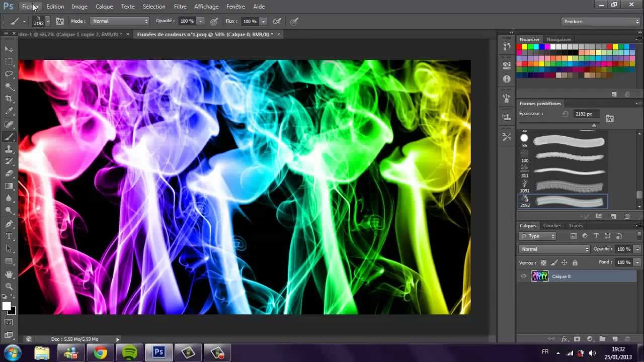Select the Blur tool
This screenshot has width=644, height=362.
click(9, 199)
